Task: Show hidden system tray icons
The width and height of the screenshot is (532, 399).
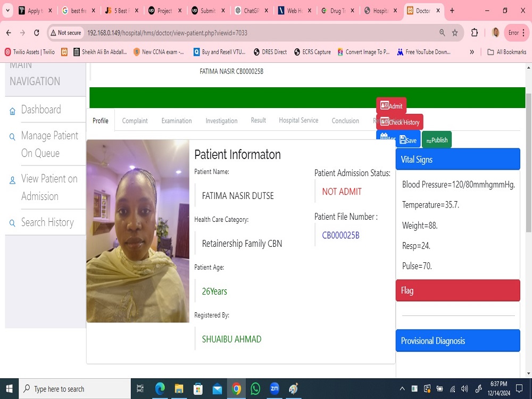Action: (402, 389)
